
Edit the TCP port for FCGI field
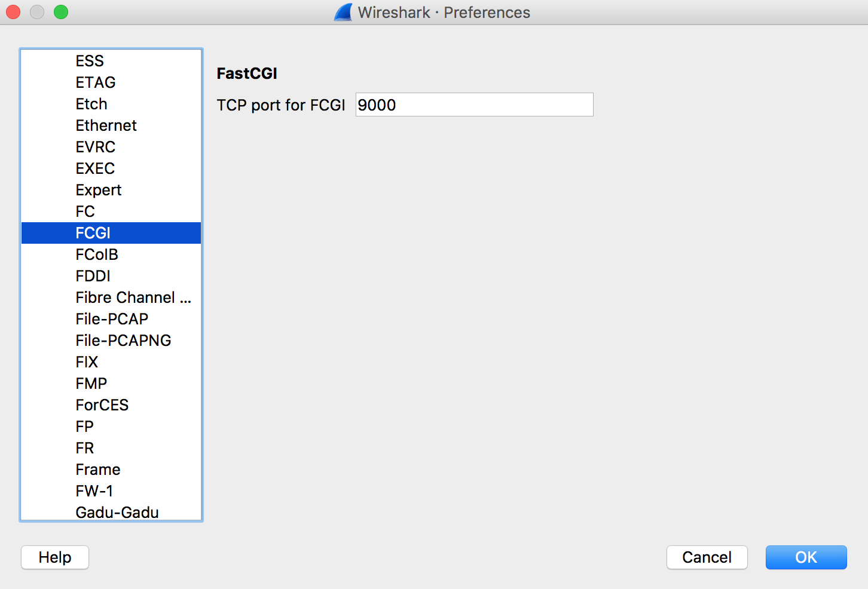[473, 105]
